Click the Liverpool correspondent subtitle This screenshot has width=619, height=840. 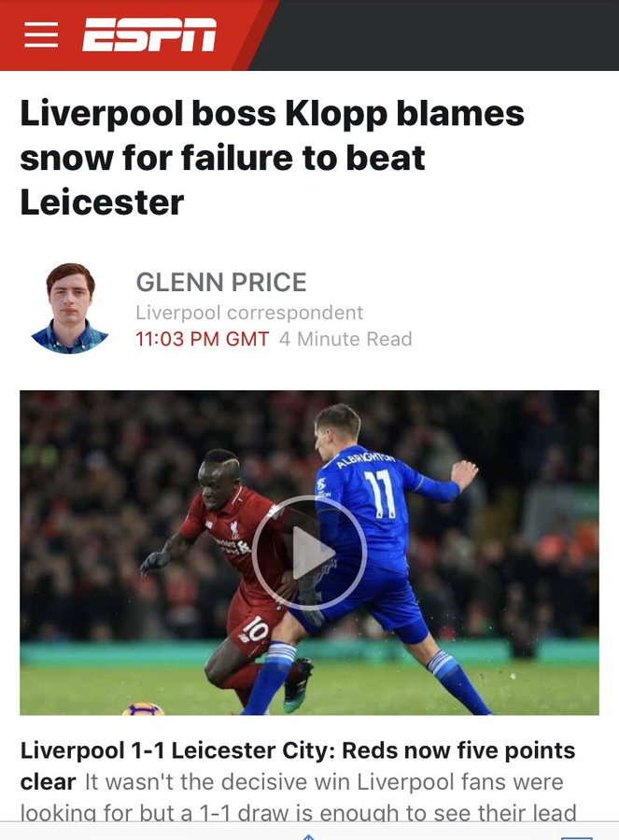(249, 313)
